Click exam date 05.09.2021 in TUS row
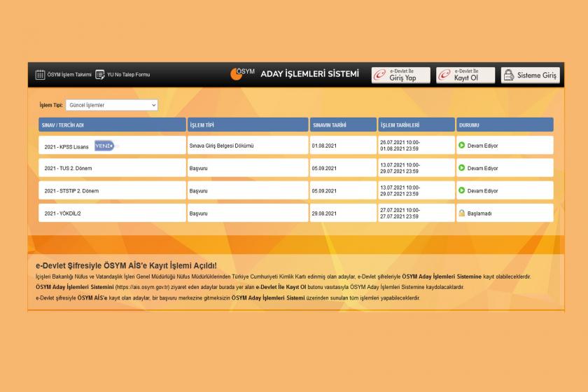This screenshot has height=392, width=588. pos(324,169)
